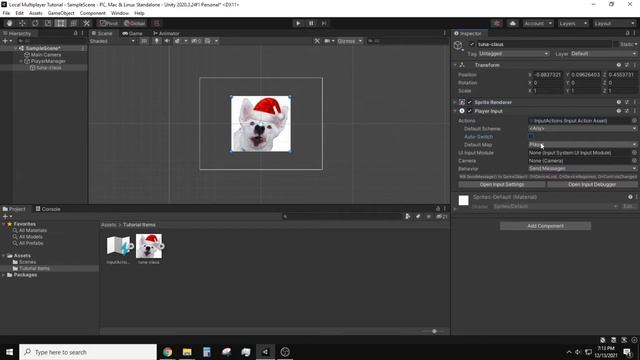Image resolution: width=640 pixels, height=360 pixels.
Task: Open scene camera settings icon
Action: (x=327, y=41)
